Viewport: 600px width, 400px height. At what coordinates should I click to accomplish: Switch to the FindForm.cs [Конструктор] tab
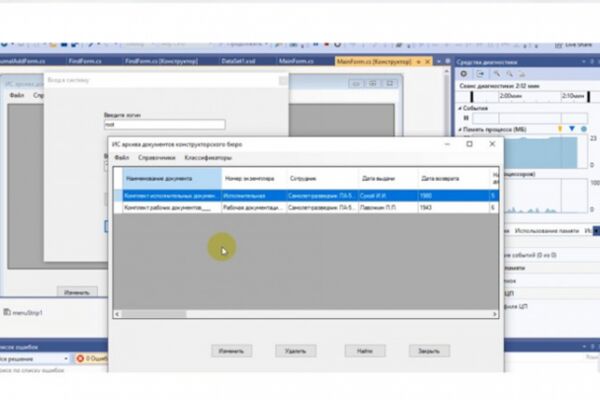161,61
